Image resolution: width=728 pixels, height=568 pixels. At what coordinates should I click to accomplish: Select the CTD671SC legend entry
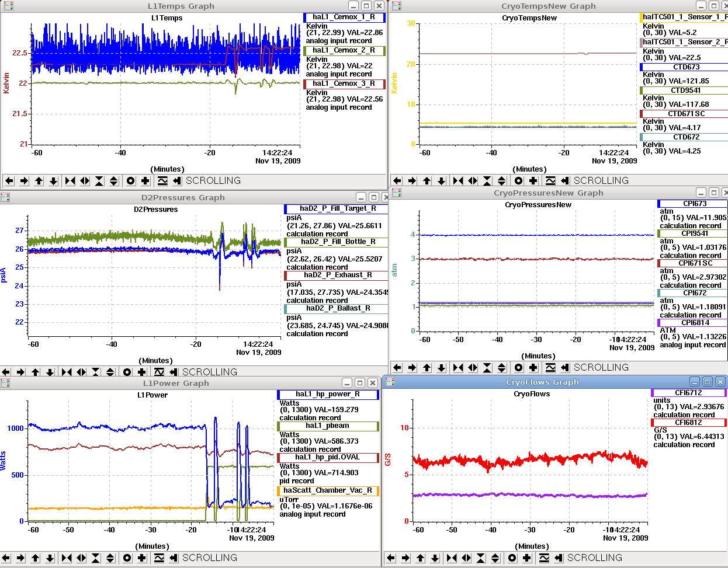pos(684,114)
